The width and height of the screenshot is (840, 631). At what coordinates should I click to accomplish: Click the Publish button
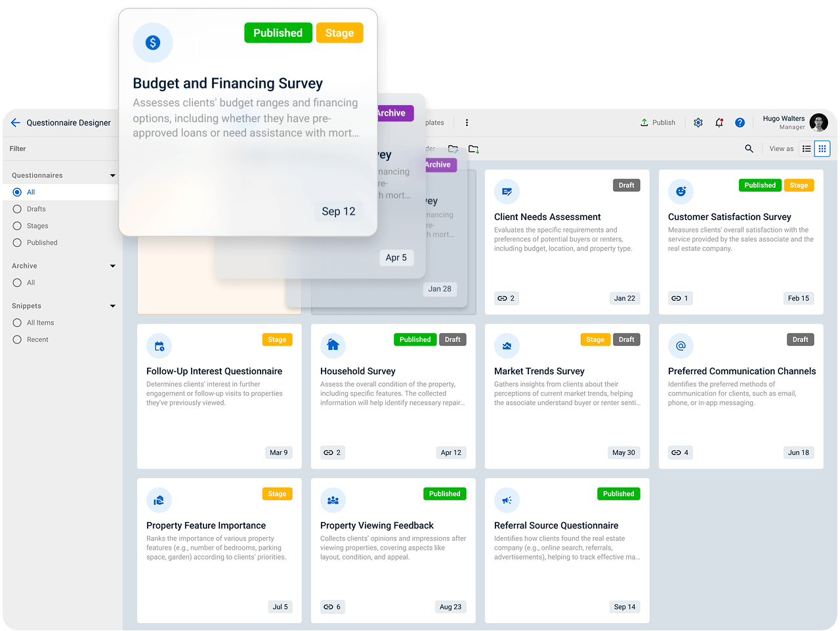pyautogui.click(x=658, y=123)
